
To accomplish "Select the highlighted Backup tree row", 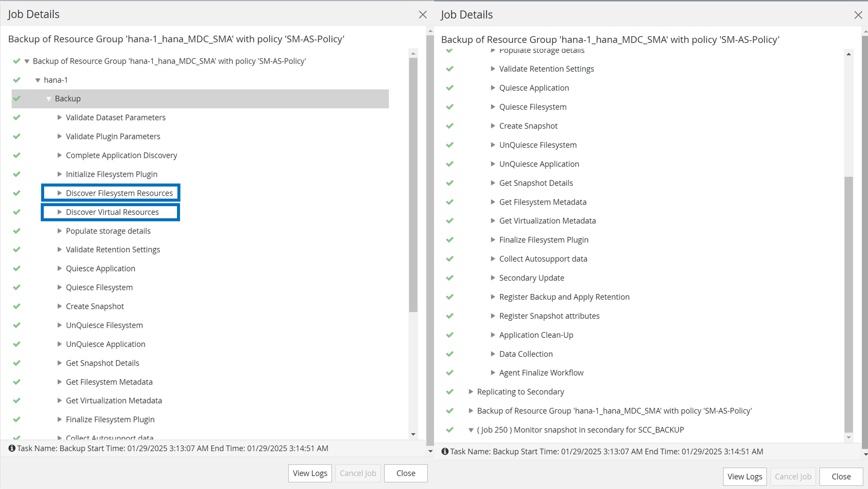I will point(68,99).
